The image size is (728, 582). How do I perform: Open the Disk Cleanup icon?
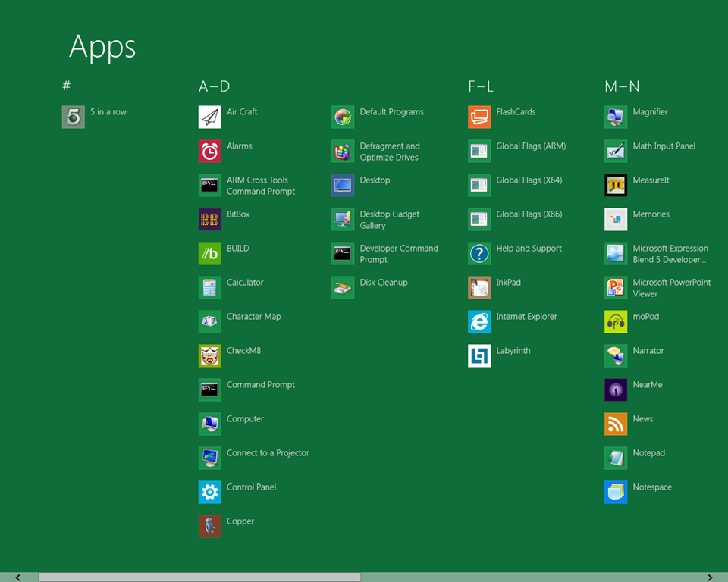pos(343,287)
